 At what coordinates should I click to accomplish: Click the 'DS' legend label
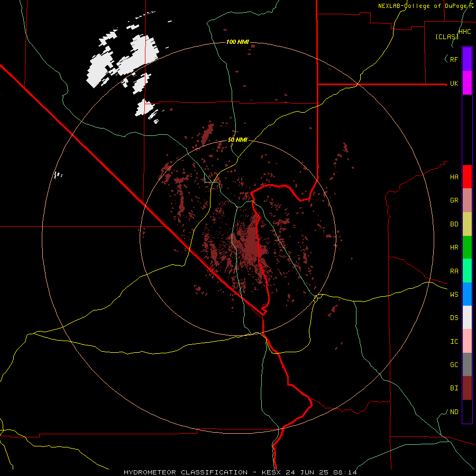pyautogui.click(x=454, y=318)
